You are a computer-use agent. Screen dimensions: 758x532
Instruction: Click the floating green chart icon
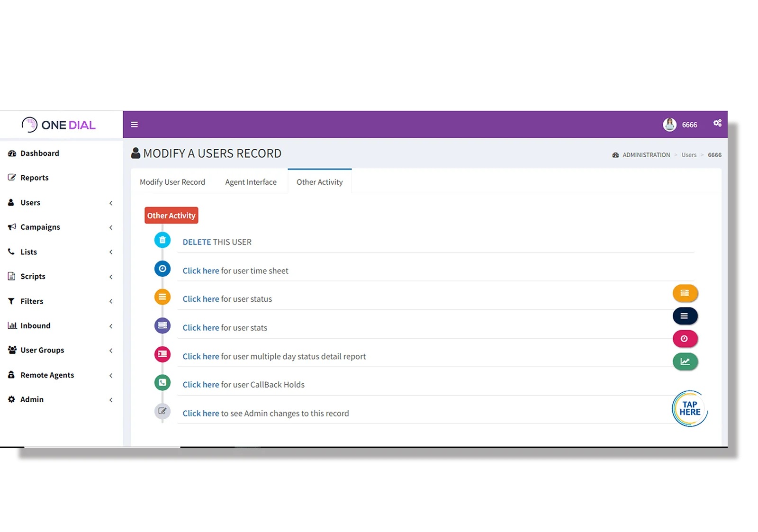pos(685,361)
